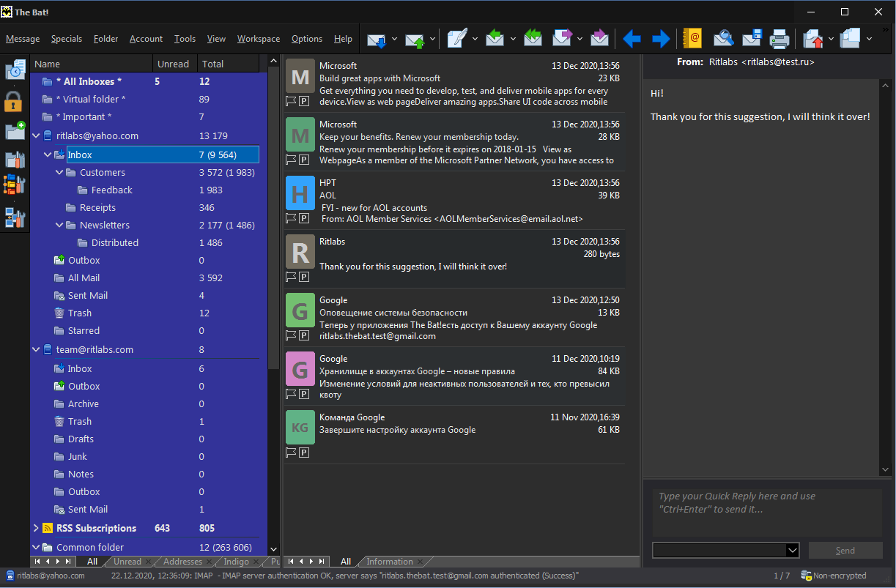Viewport: 896px width, 588px height.
Task: Open folder properties icon in sidebar
Action: pyautogui.click(x=15, y=160)
